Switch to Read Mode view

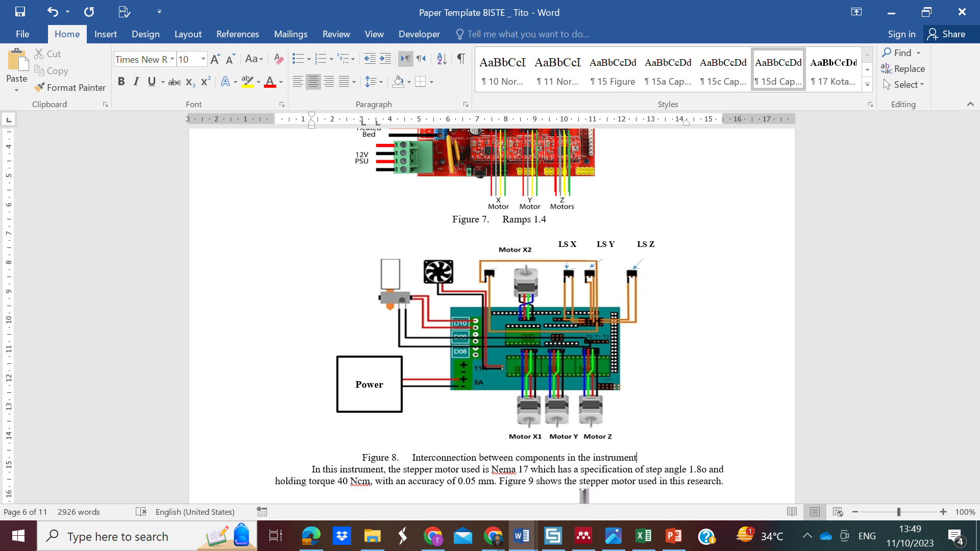[792, 512]
